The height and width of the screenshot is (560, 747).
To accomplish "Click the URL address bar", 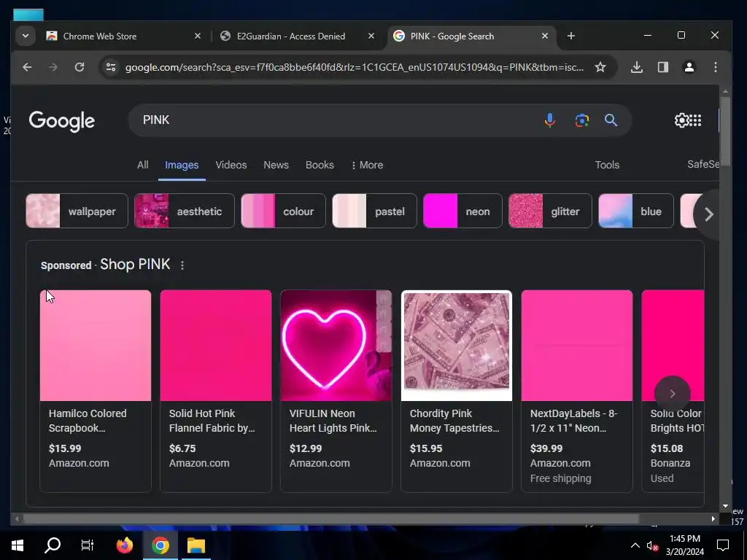I will [x=354, y=67].
